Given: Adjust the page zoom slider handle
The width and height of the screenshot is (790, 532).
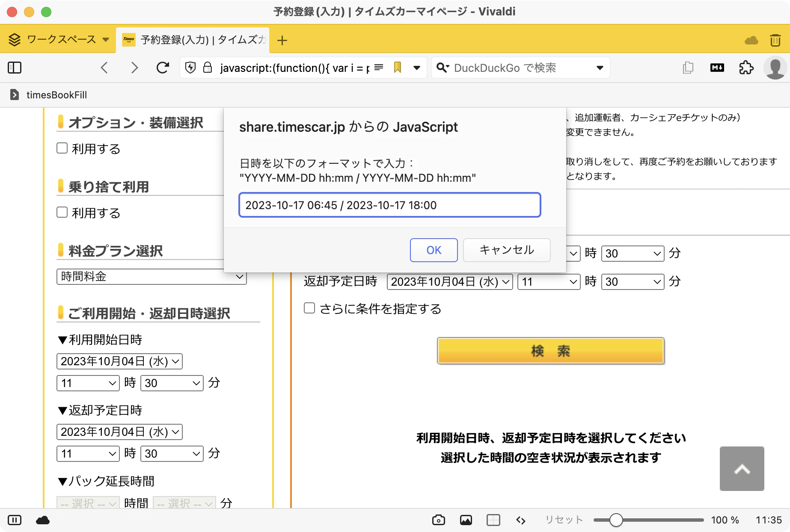Looking at the screenshot, I should pos(616,520).
